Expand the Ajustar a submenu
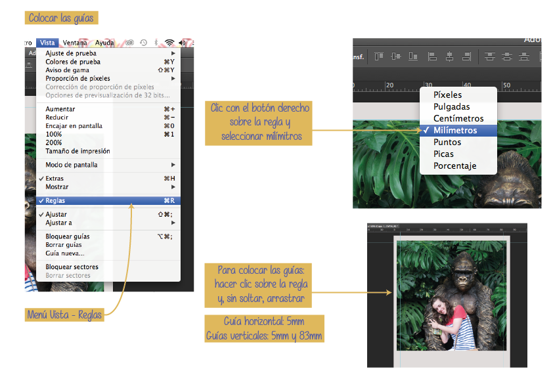This screenshot has width=553, height=392. (x=108, y=223)
